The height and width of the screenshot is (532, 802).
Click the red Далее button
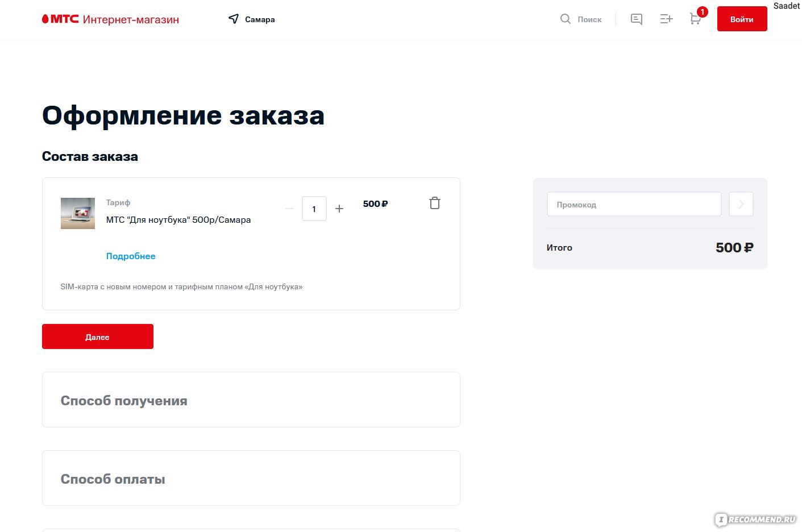98,336
